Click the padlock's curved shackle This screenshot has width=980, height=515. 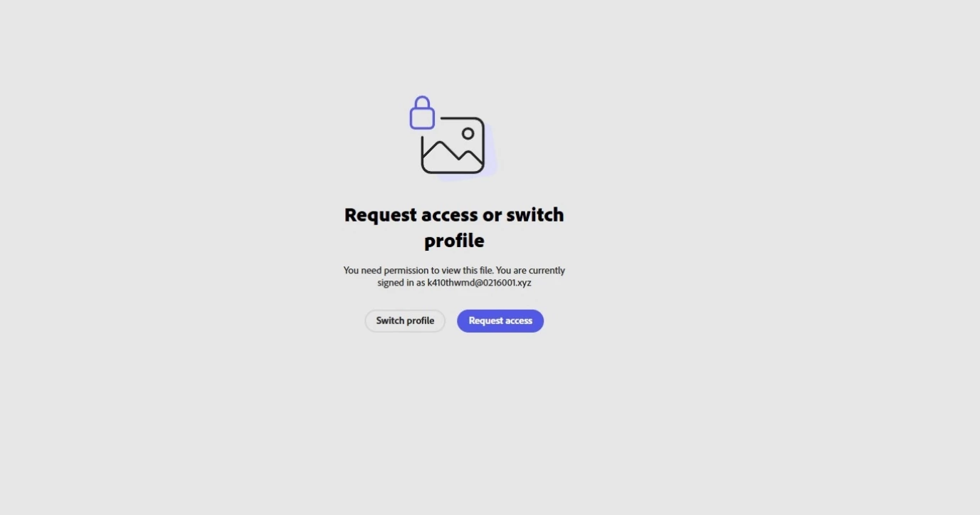tap(422, 101)
